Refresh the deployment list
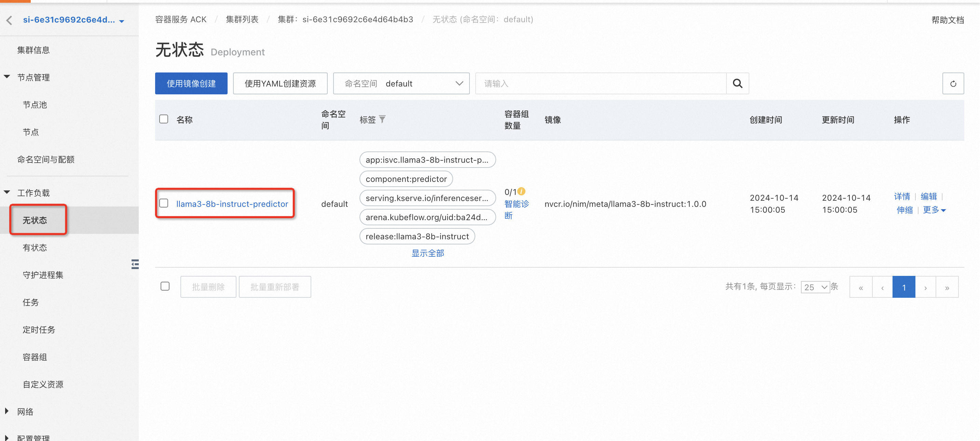980x441 pixels. [953, 83]
